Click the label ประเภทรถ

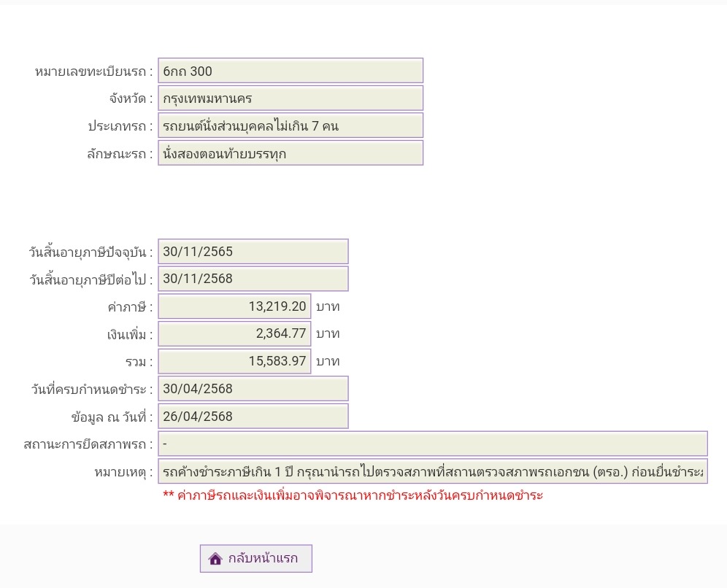pyautogui.click(x=120, y=126)
